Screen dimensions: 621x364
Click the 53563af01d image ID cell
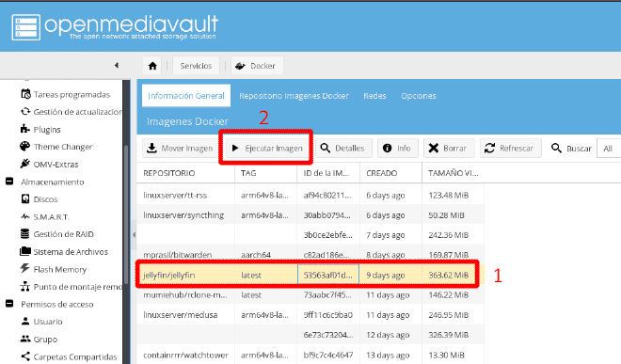pos(328,275)
